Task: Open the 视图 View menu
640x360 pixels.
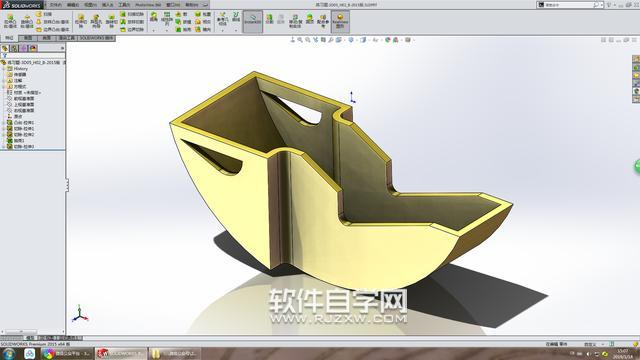Action: [x=90, y=5]
